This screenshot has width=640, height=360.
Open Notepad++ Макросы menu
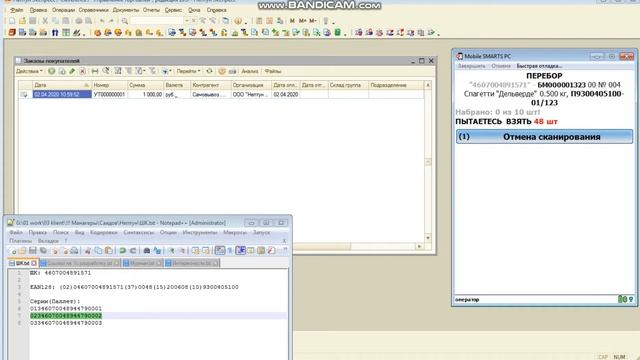(235, 232)
